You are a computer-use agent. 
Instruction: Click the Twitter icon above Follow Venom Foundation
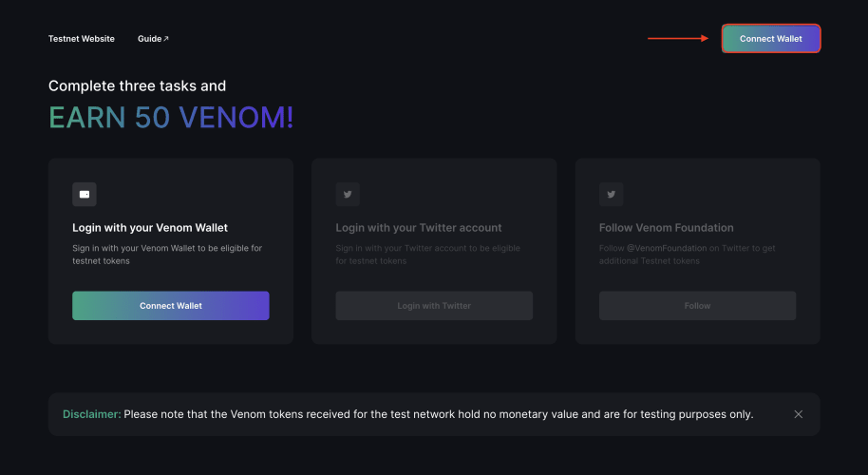(612, 195)
